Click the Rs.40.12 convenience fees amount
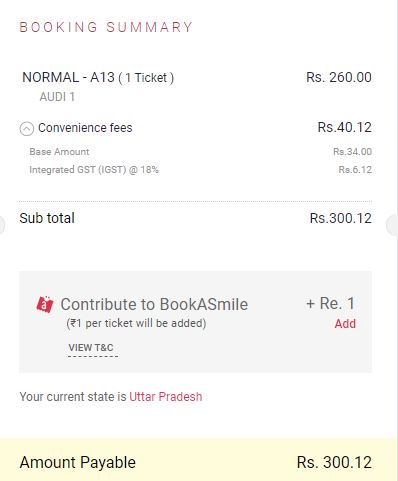 pyautogui.click(x=345, y=127)
